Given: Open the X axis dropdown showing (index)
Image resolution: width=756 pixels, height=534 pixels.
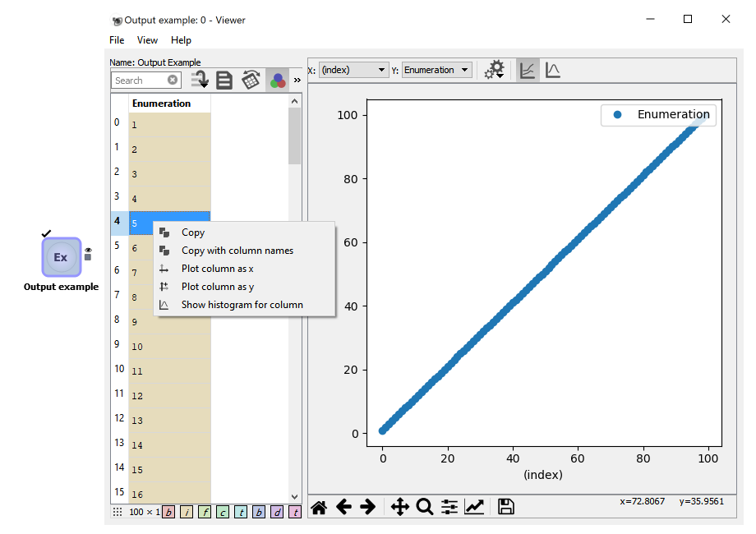Looking at the screenshot, I should point(353,70).
